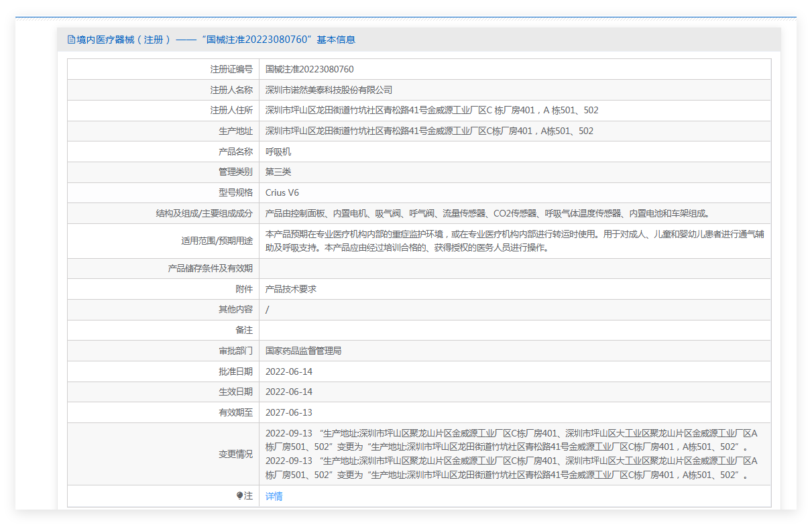812x525 pixels.
Task: Click the 产品技术要求 attachment value
Action: coord(290,289)
